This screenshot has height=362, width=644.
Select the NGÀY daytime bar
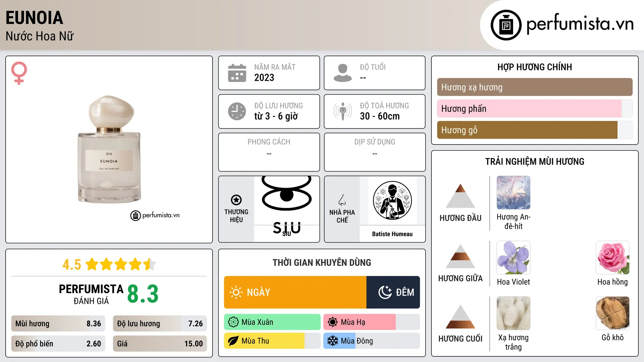[x=295, y=292]
